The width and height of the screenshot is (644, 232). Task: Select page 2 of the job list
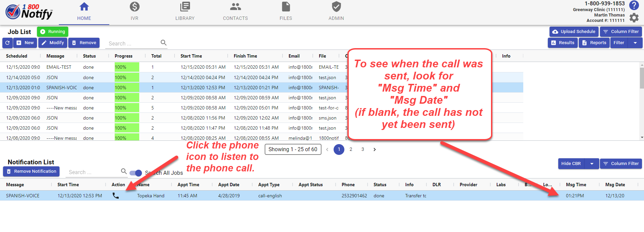click(x=351, y=150)
